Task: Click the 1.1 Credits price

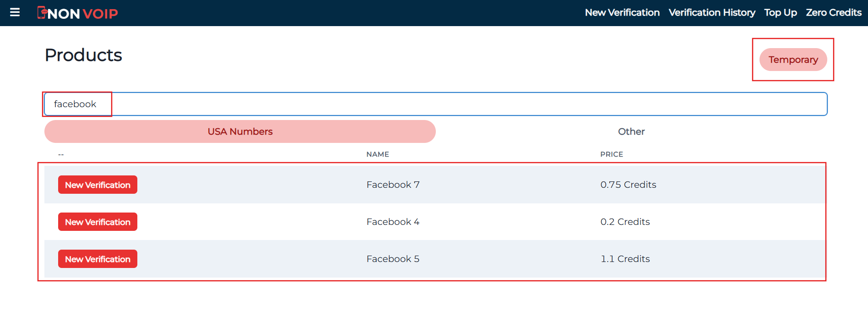Action: click(625, 259)
